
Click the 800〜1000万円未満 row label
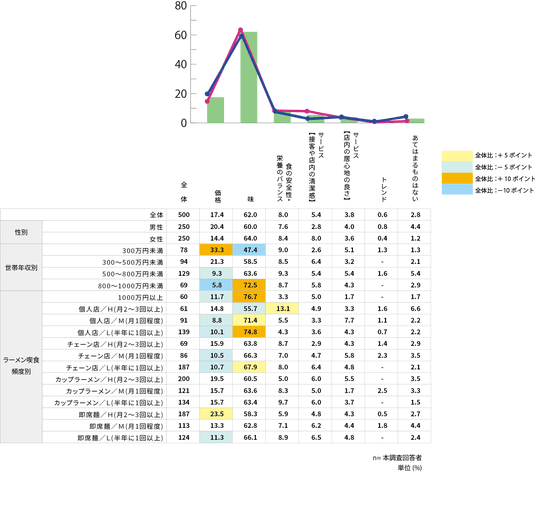pyautogui.click(x=131, y=285)
